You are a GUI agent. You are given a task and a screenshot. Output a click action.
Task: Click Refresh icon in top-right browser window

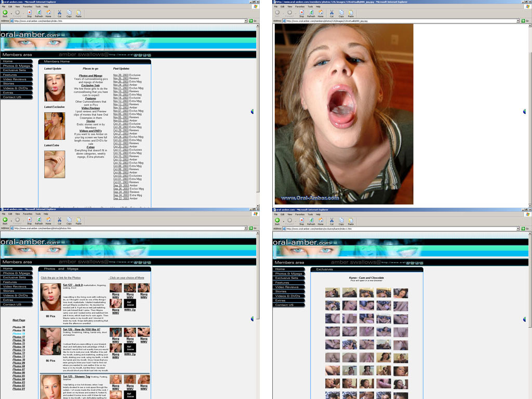(311, 13)
